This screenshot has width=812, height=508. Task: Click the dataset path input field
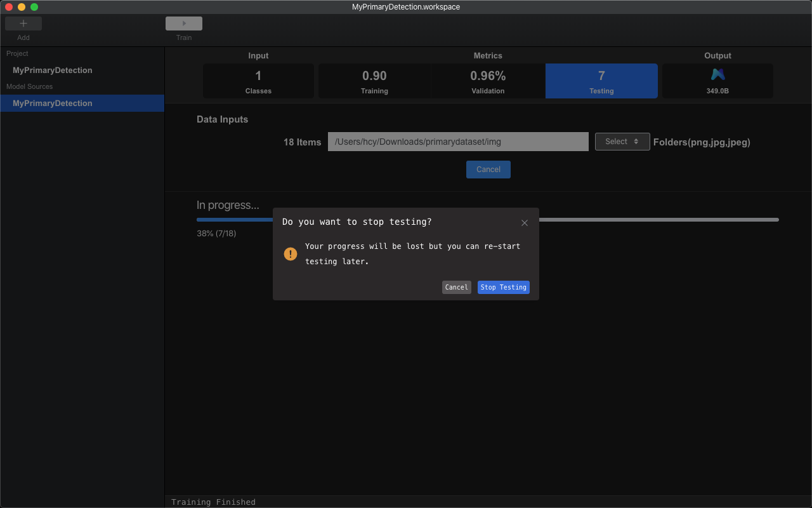[458, 142]
